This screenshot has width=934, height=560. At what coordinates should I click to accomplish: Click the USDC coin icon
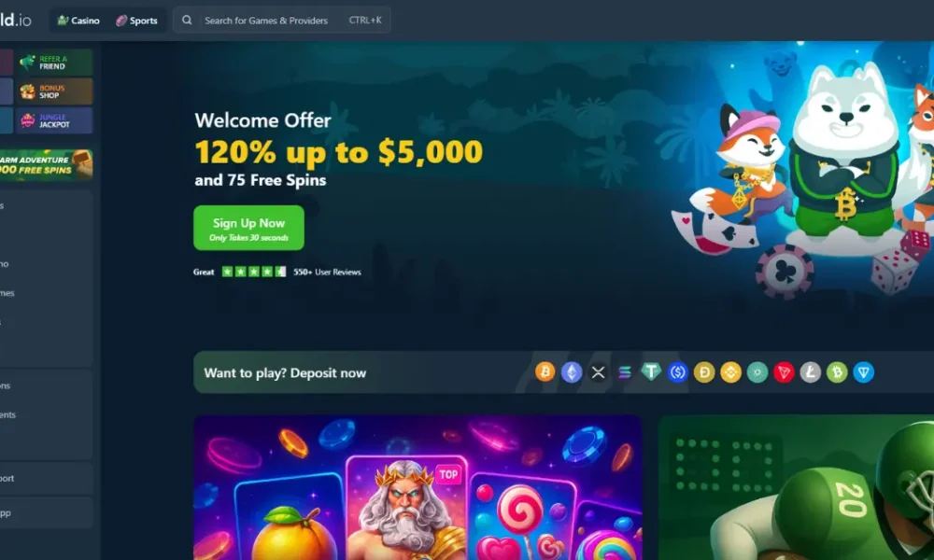point(677,372)
